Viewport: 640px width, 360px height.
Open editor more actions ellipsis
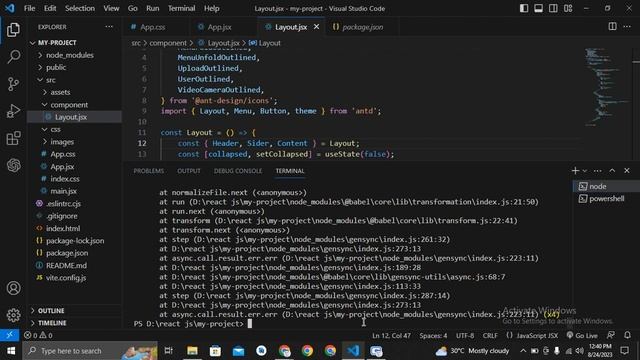click(627, 27)
